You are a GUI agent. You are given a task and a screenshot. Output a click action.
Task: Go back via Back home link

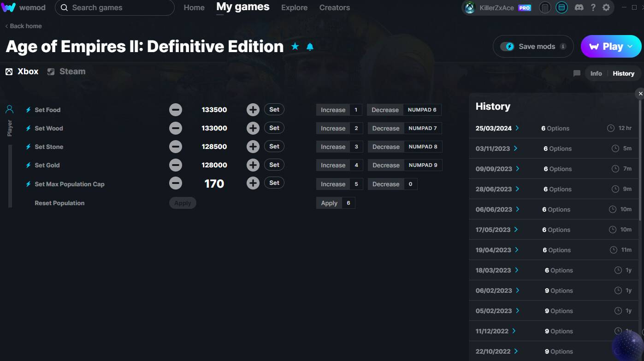pyautogui.click(x=24, y=26)
